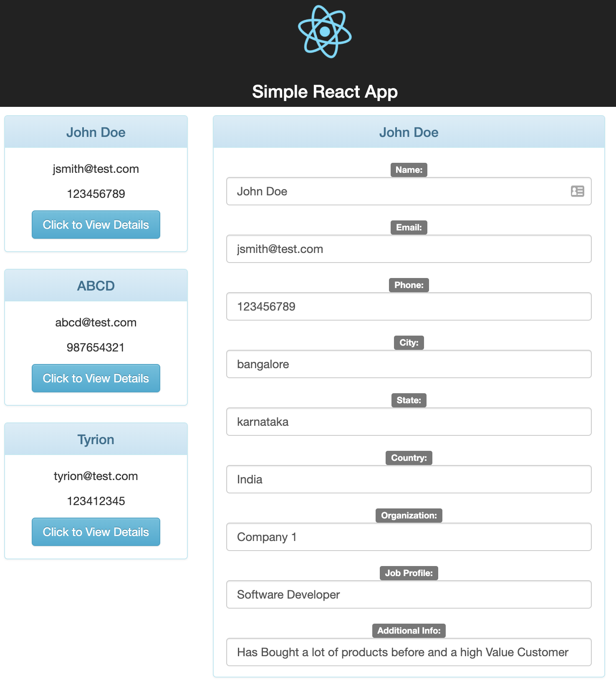The width and height of the screenshot is (616, 685).
Task: Click the Phone number input field
Action: pos(409,306)
